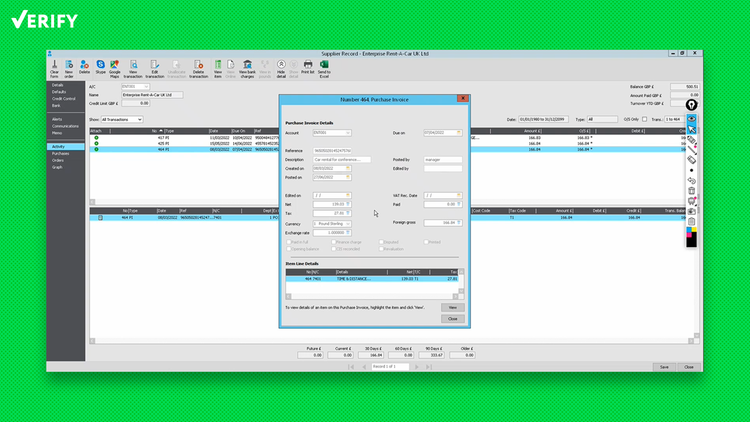
Task: Select the arrow pointer annotation tool
Action: (692, 129)
